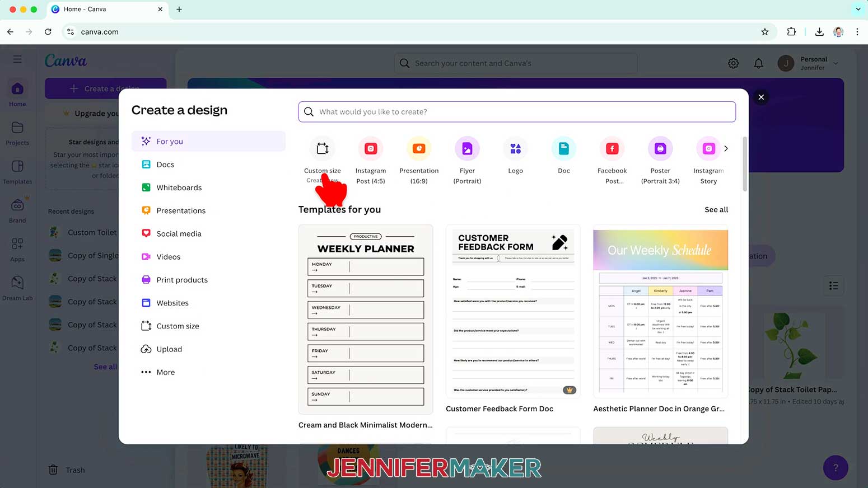
Task: Toggle the list view icon behind dialog
Action: 833,286
